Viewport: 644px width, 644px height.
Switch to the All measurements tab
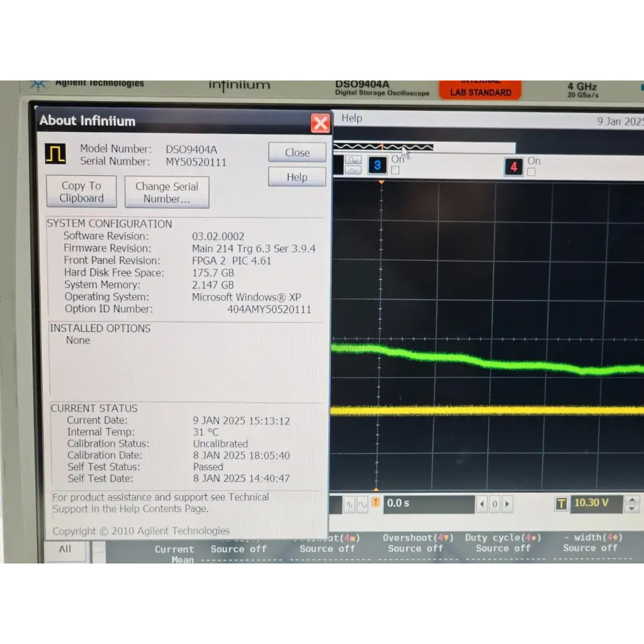(65, 549)
